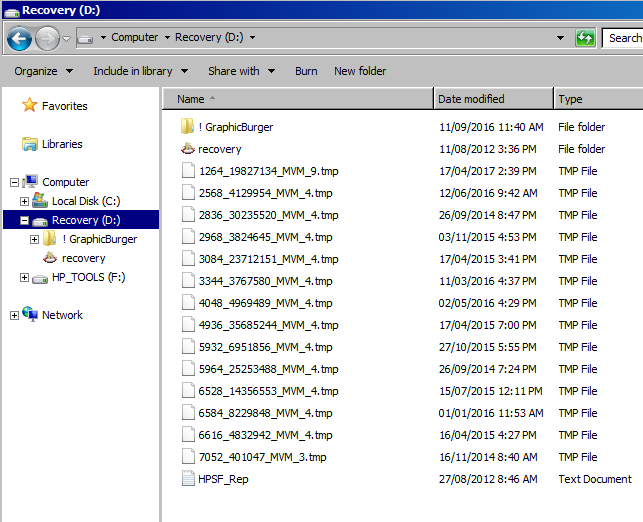Collapse the Computer tree node
This screenshot has height=522, width=643.
[14, 182]
